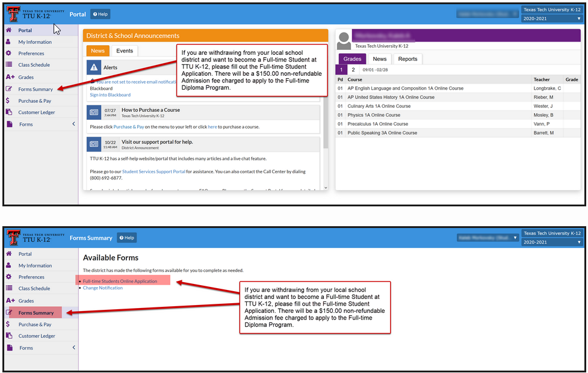The width and height of the screenshot is (588, 373).
Task: Open the Reports tab in the student panel
Action: coord(407,59)
